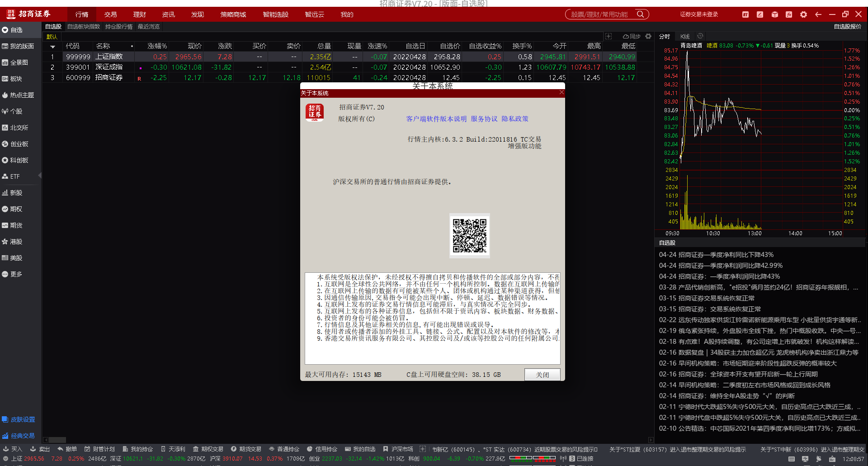Open the 代码 column filter arrow
The height and width of the screenshot is (466, 868).
(x=53, y=46)
